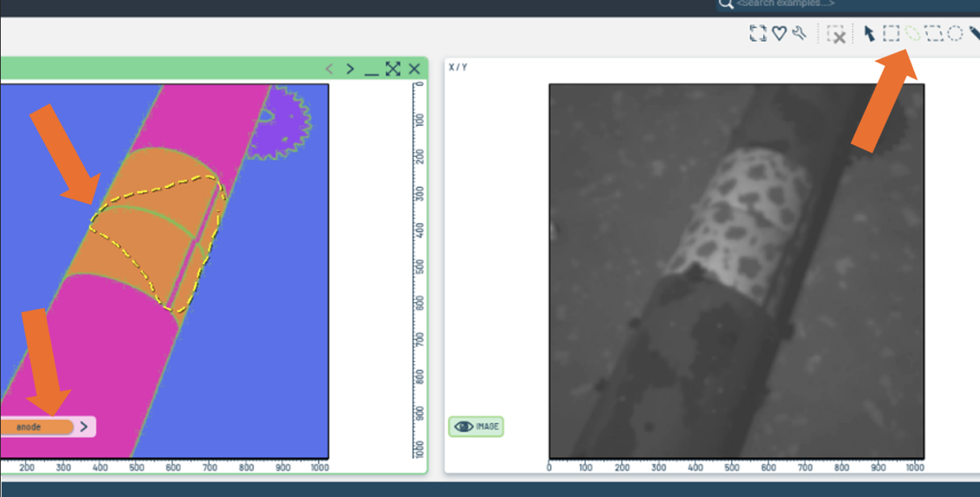Screen dimensions: 980x497
Task: Click the fit-to-screen expand icon in toolbar
Action: 758,33
